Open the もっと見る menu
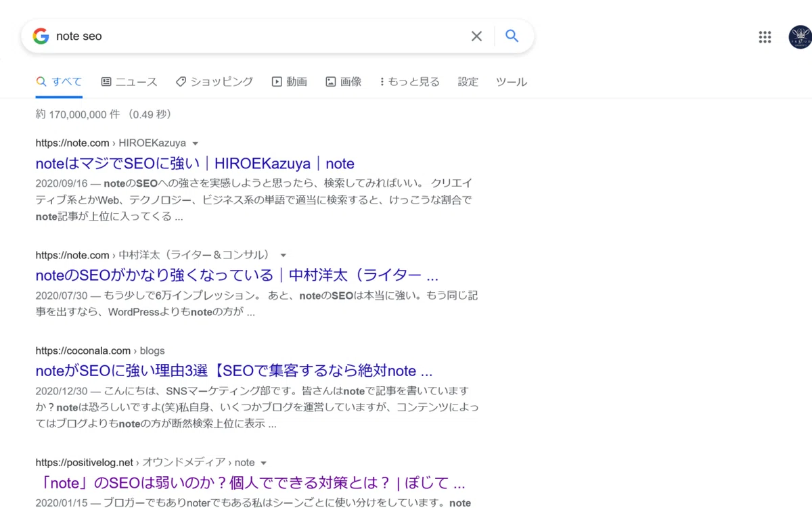 (x=410, y=82)
